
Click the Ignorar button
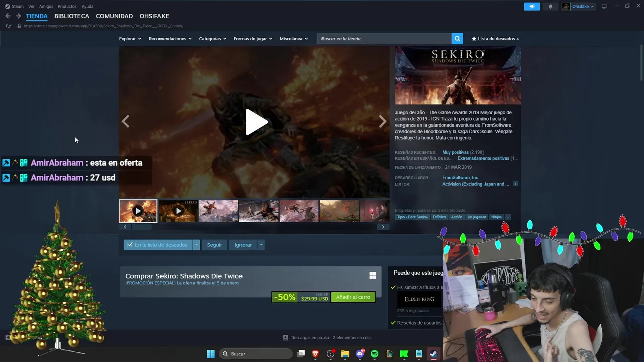243,245
